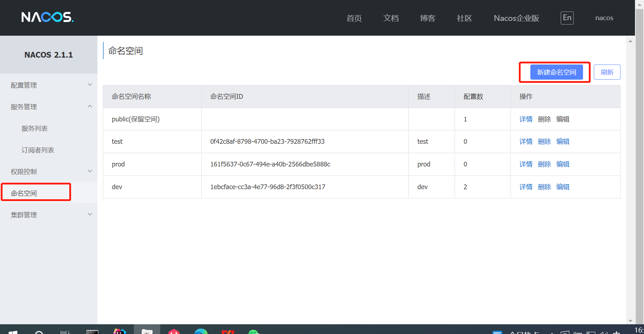The height and width of the screenshot is (334, 644).
Task: Open the 文档 header link
Action: tap(391, 18)
